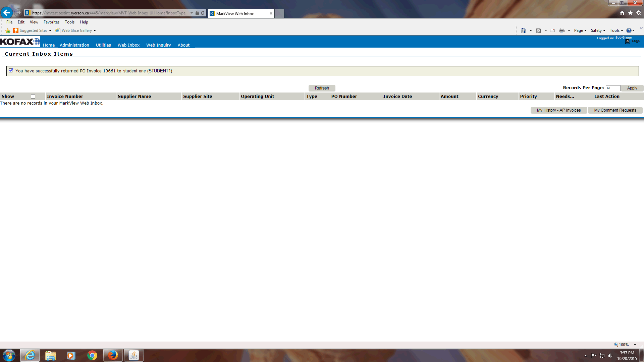Click the Records Per Page input field
This screenshot has height=362, width=644.
pyautogui.click(x=612, y=88)
